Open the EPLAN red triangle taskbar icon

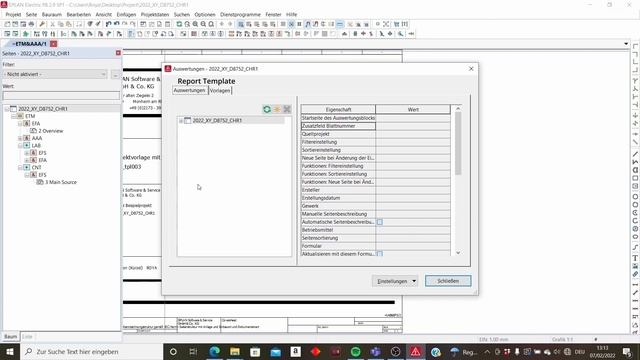416,351
